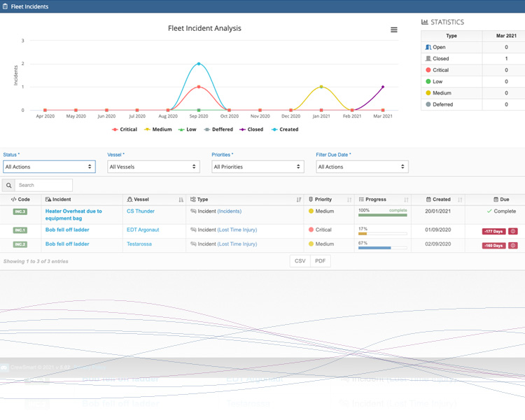This screenshot has height=420, width=525.
Task: Open the Filter Due Date dropdown
Action: [363, 167]
